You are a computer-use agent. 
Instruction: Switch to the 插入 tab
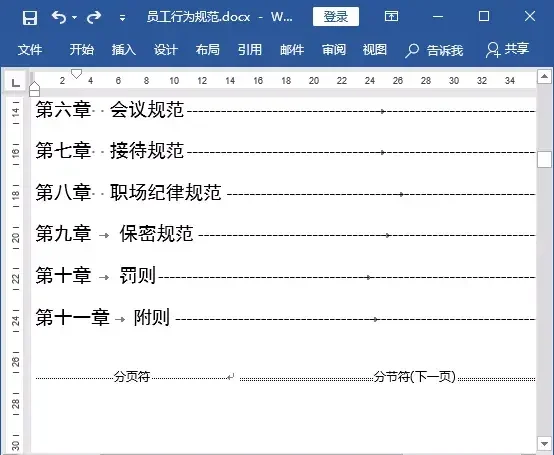124,49
